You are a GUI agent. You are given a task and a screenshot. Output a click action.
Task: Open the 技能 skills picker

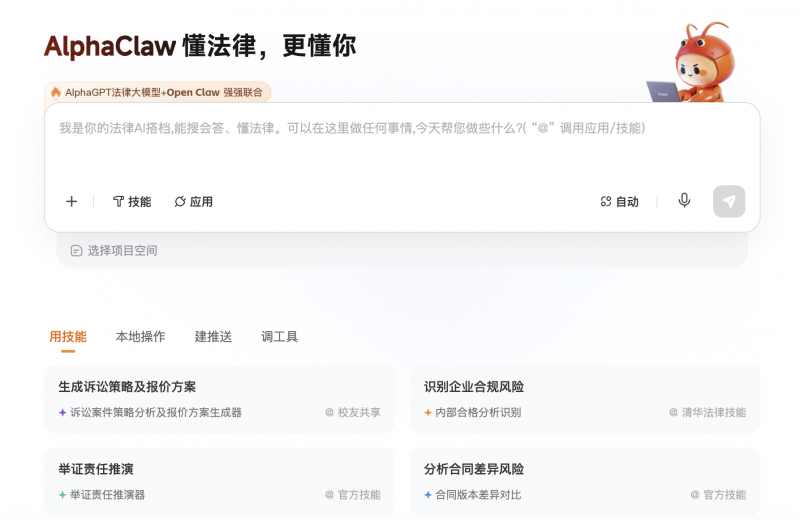pyautogui.click(x=132, y=202)
